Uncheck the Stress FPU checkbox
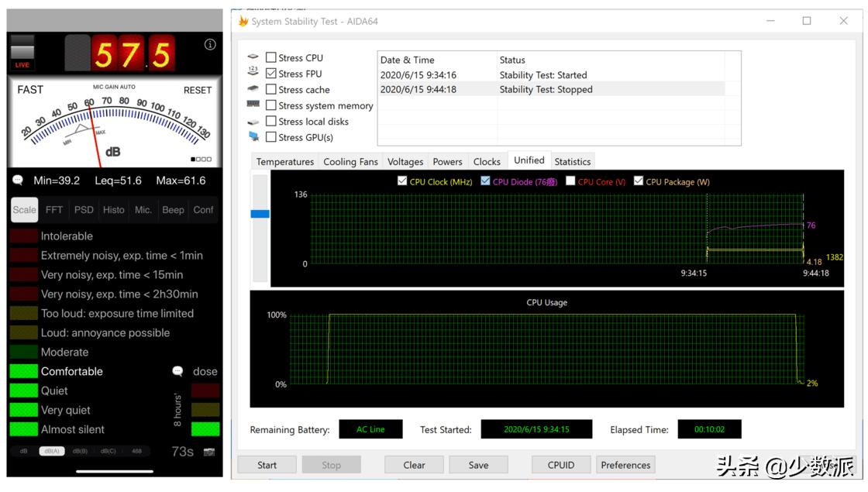Screen dimensions: 868x492 (x=271, y=74)
